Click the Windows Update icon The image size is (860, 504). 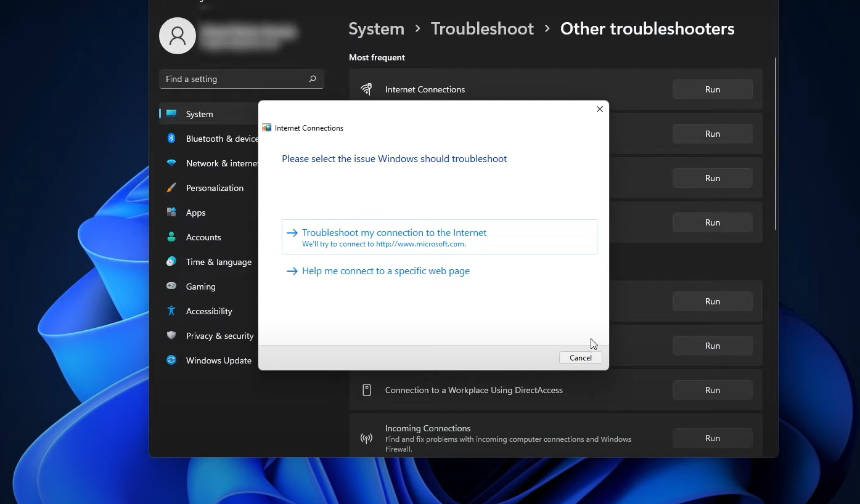tap(171, 360)
